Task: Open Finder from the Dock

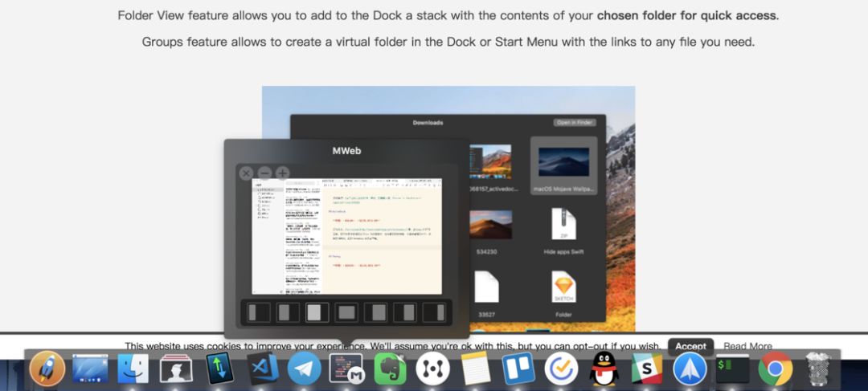Action: pos(133,369)
